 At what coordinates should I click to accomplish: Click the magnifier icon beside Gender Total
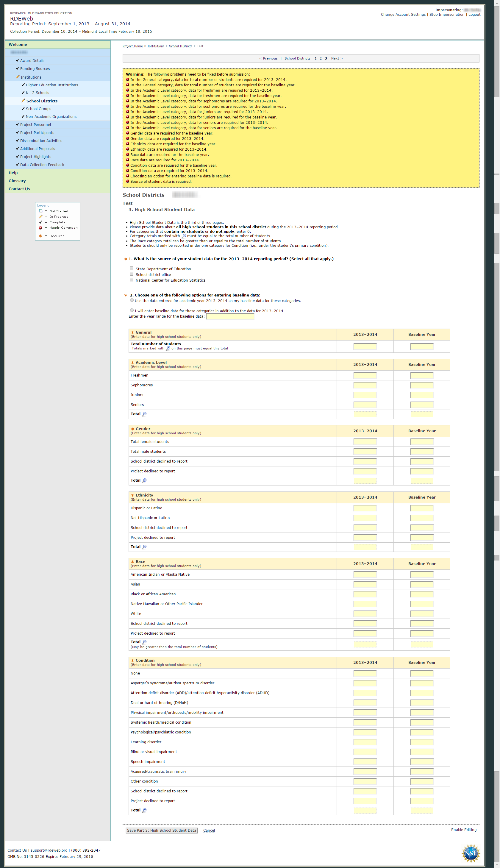pos(144,480)
